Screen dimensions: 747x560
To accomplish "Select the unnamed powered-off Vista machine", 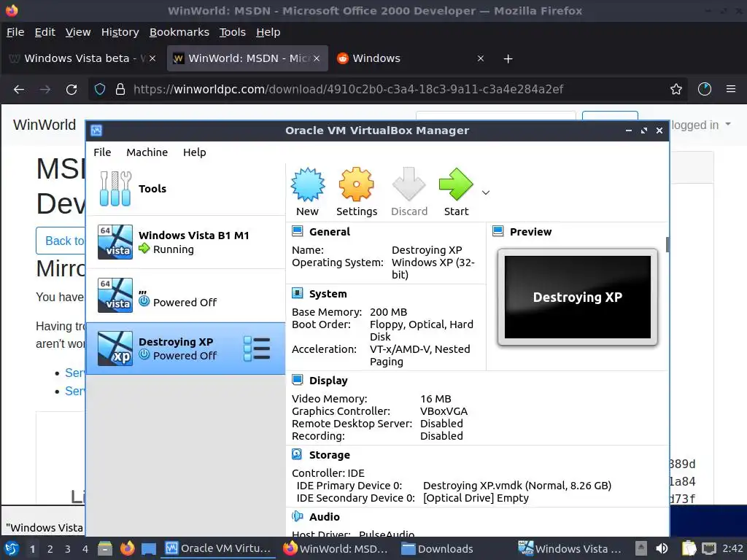I will (x=185, y=295).
